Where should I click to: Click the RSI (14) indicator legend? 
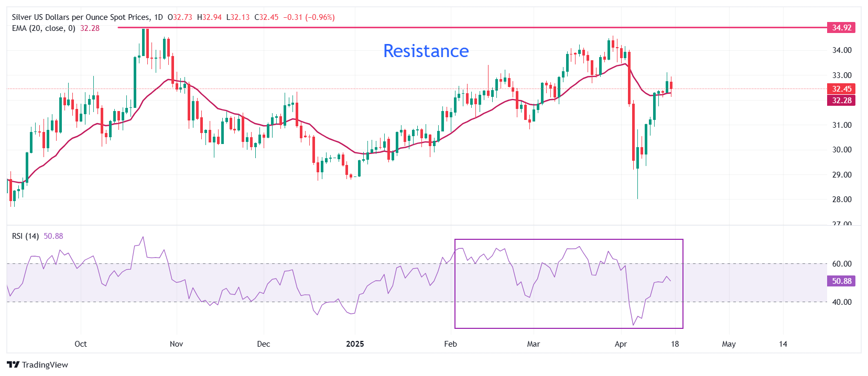coord(25,236)
